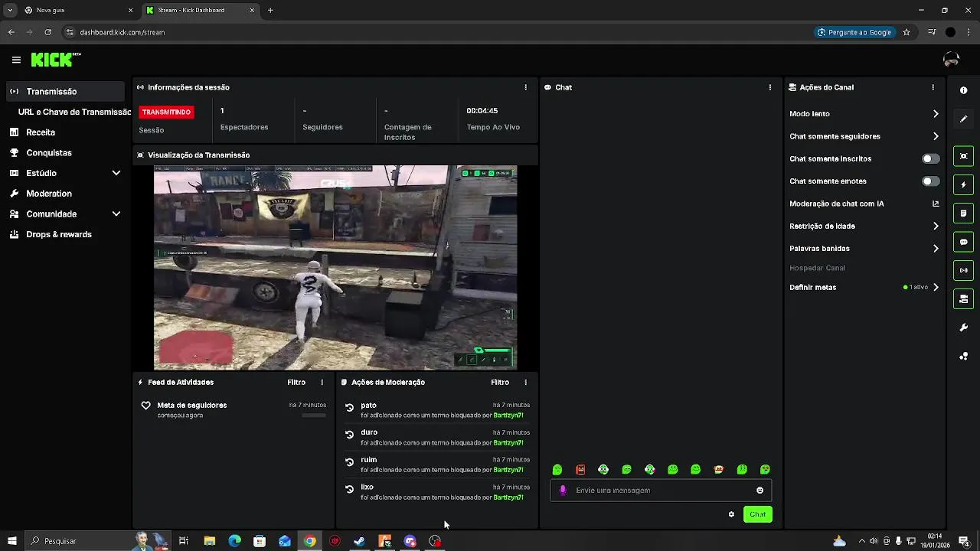The image size is (980, 551).
Task: Toggle Chat somente emotes switch
Action: [x=930, y=181]
